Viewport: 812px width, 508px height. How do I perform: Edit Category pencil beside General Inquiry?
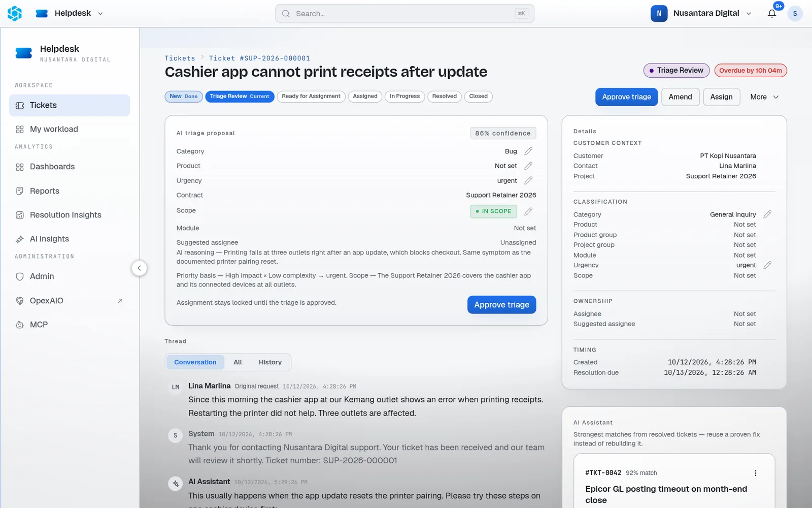(767, 214)
